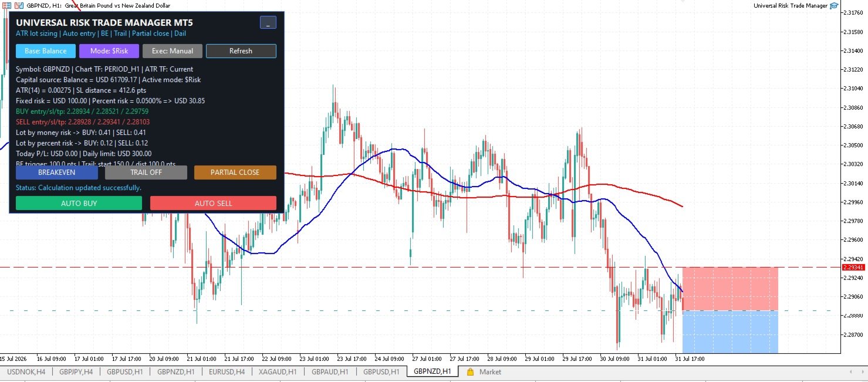Open the trade levels icon beside GBPNZD title

(19, 5)
